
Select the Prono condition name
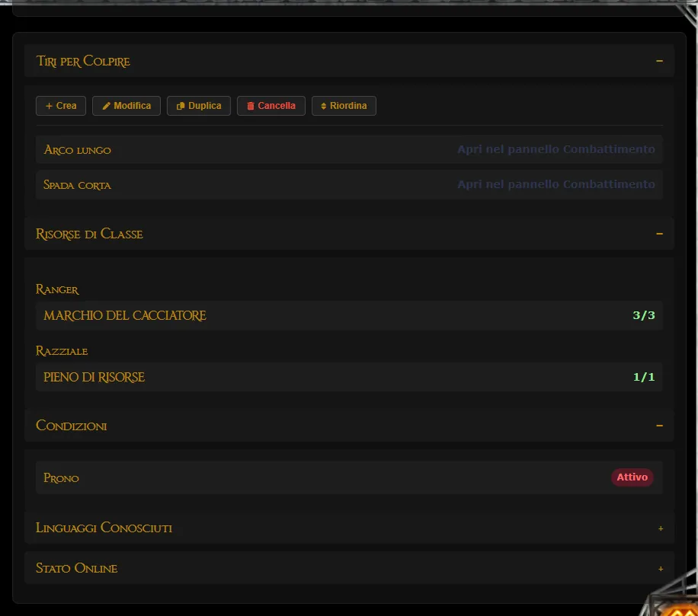tap(62, 478)
